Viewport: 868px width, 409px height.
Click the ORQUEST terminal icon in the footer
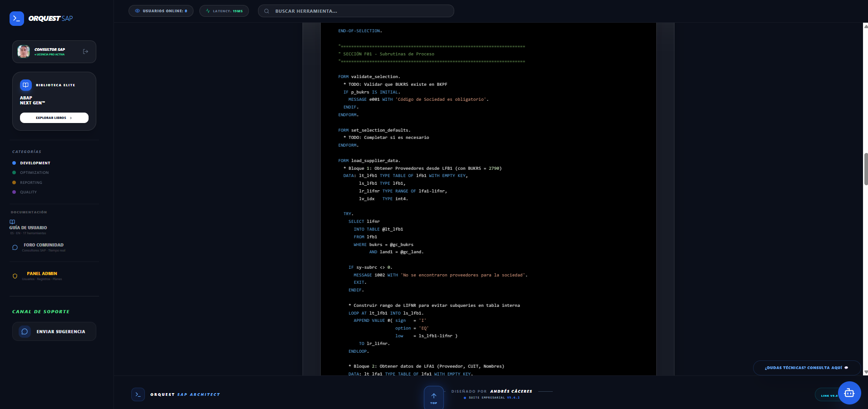138,394
